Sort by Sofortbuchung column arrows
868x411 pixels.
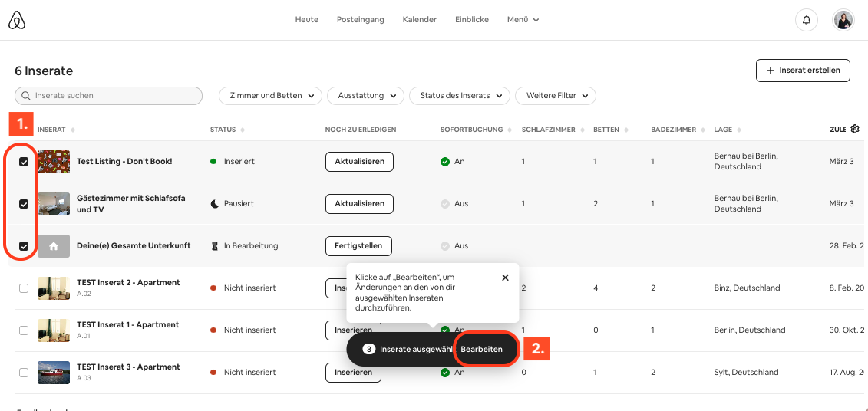point(508,130)
